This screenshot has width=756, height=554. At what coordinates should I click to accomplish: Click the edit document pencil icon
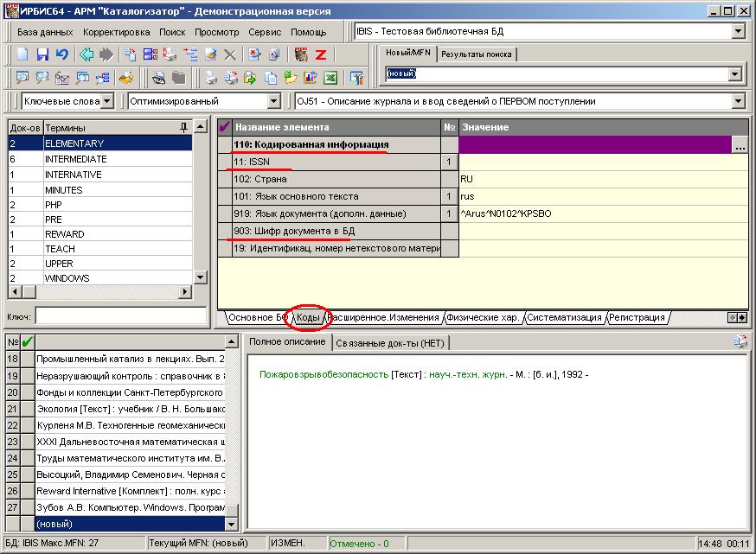click(210, 54)
